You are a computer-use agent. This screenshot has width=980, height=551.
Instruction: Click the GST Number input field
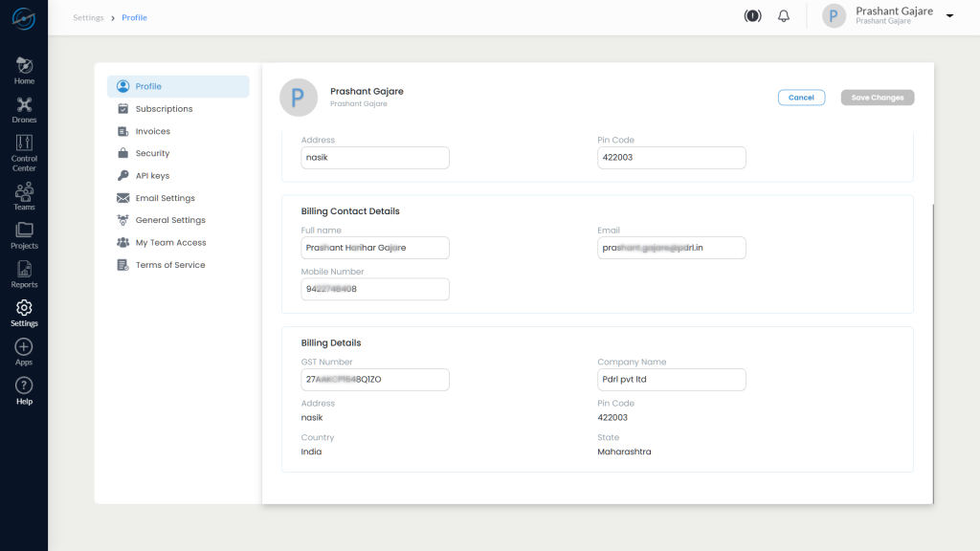(x=374, y=379)
